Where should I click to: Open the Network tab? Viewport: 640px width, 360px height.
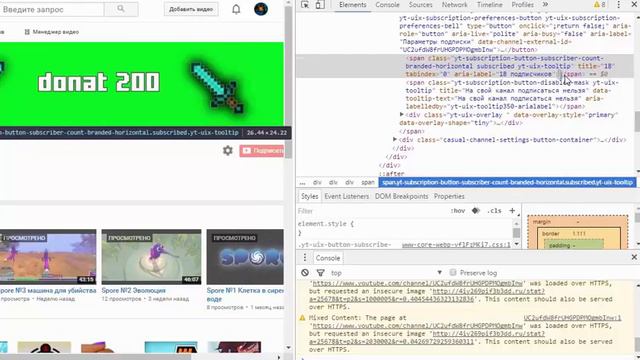coord(454,5)
